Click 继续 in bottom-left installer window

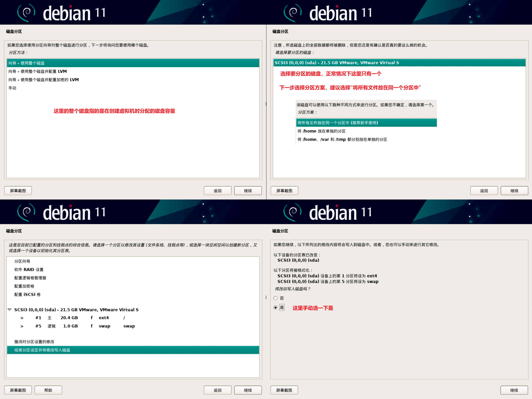(248, 390)
